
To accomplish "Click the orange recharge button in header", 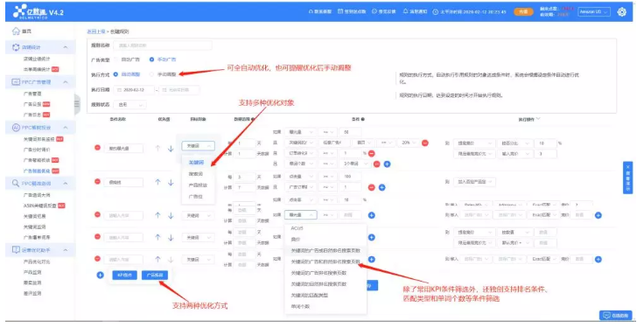I will coord(523,12).
